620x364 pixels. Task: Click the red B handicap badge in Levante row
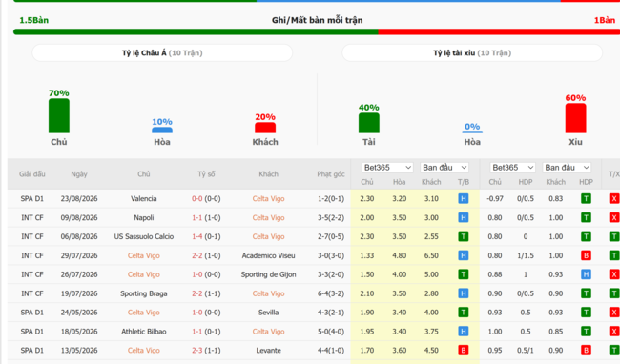(x=586, y=350)
